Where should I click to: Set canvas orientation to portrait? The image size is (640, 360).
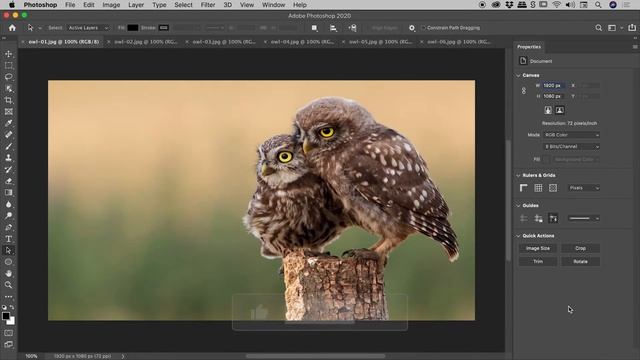(x=548, y=110)
